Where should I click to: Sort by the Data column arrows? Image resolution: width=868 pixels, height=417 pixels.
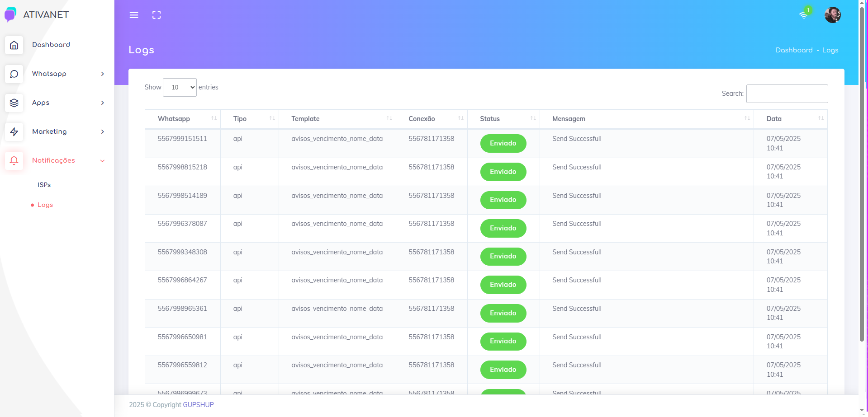point(821,118)
